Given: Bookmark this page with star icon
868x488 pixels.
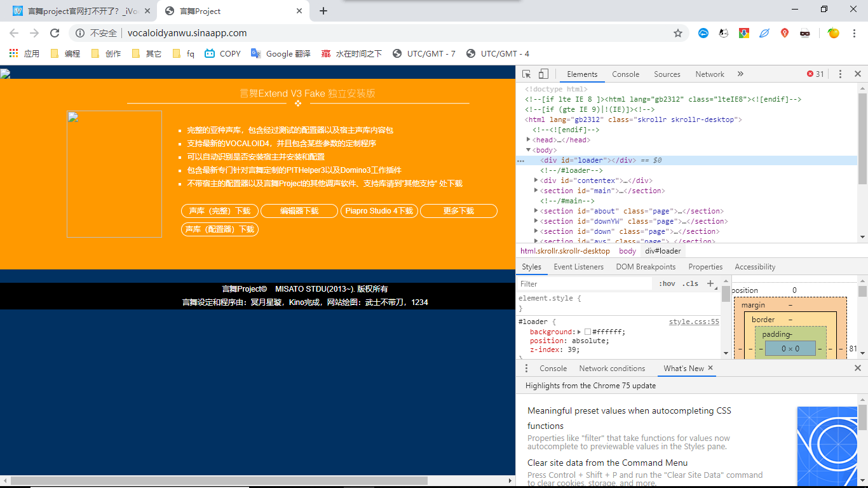Looking at the screenshot, I should [678, 33].
